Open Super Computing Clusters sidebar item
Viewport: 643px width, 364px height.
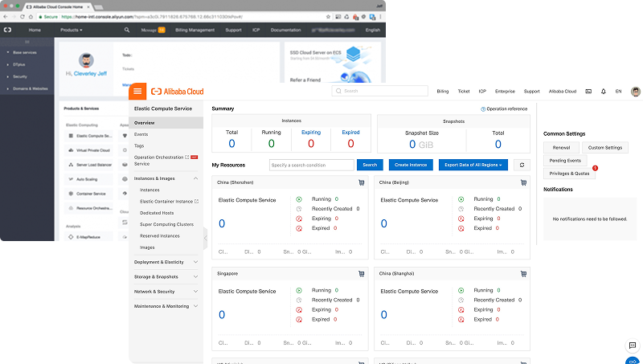pos(166,225)
